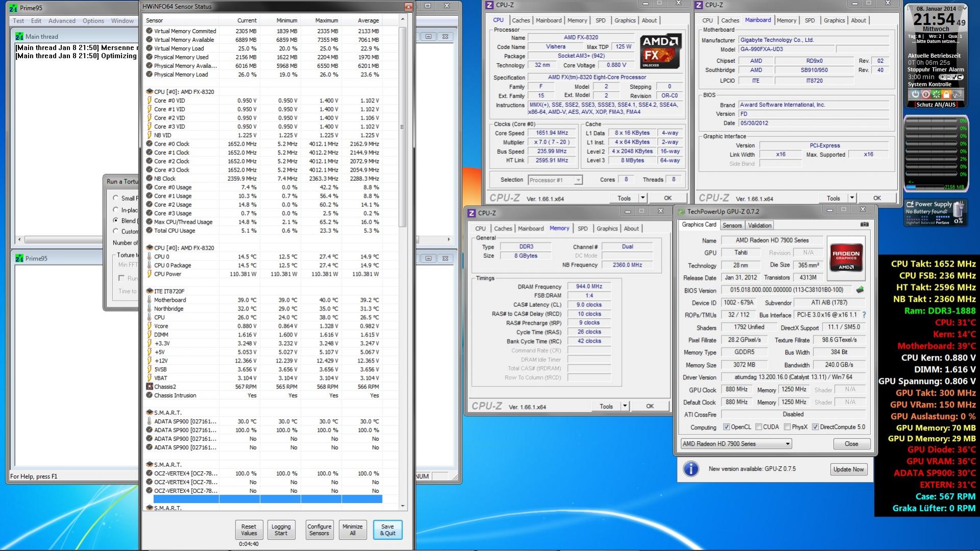Click the Reset Values button
This screenshot has width=980, height=551.
point(249,530)
